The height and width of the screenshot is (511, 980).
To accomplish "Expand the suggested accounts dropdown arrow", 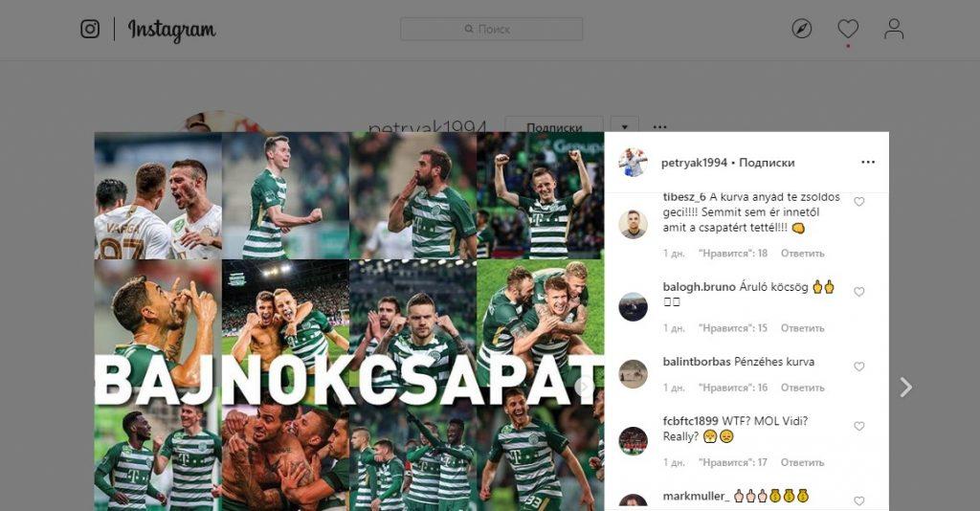I will 624,127.
